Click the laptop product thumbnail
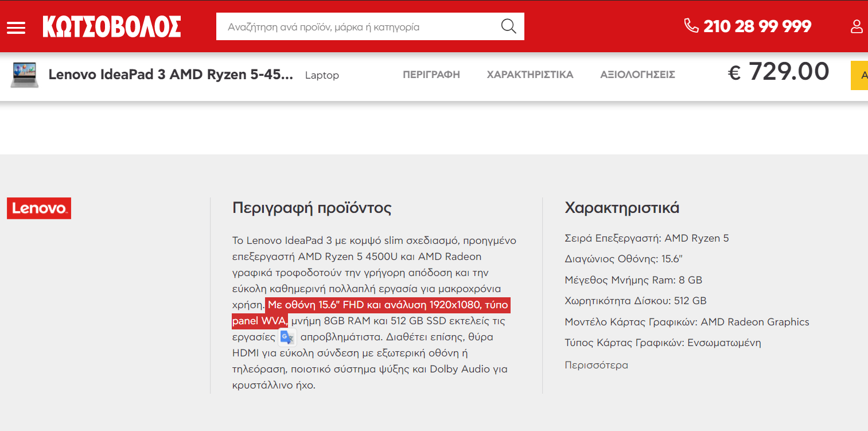The image size is (868, 431). [24, 75]
